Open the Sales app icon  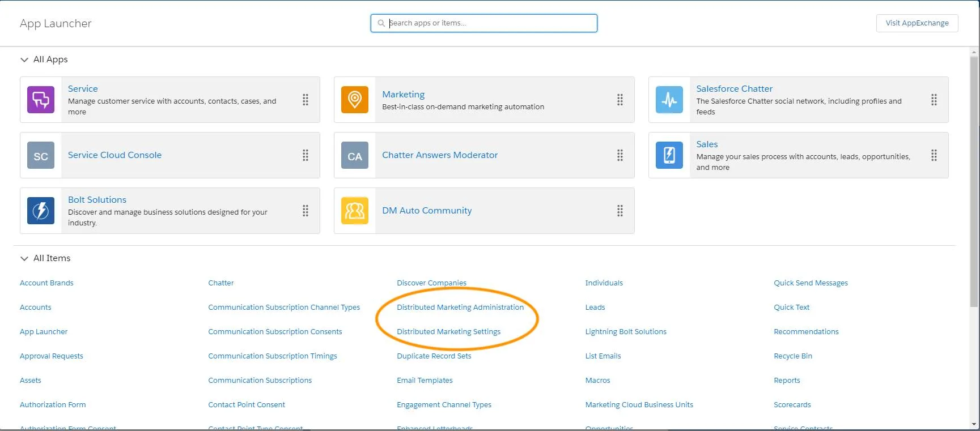pos(669,155)
